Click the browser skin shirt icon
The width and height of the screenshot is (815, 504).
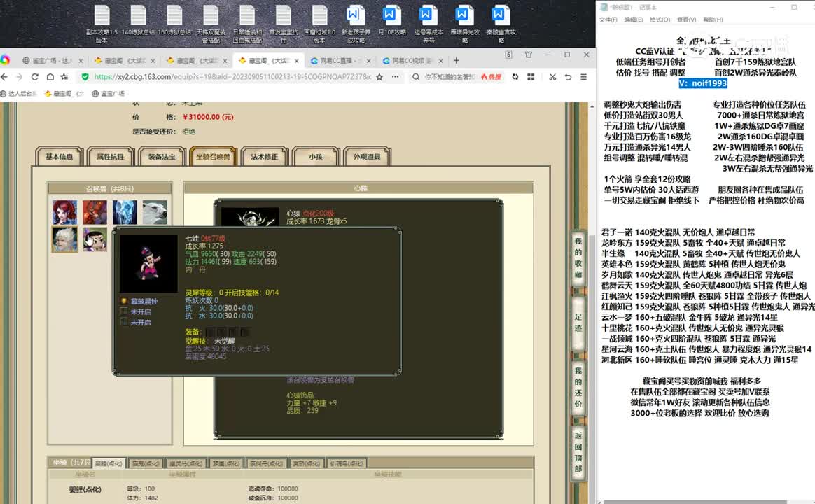coord(529,55)
